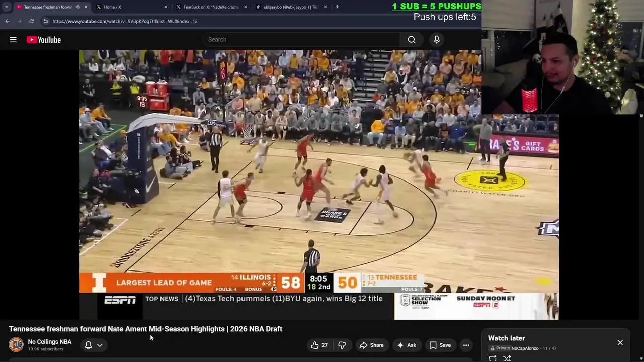Viewport: 644px width, 362px height.
Task: Go forward in browser history
Action: click(19, 21)
